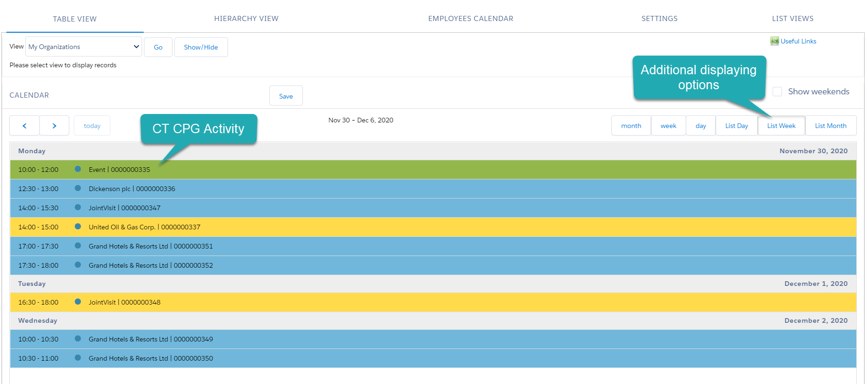Screen dimensions: 868x384
Task: Save the calendar
Action: click(286, 96)
